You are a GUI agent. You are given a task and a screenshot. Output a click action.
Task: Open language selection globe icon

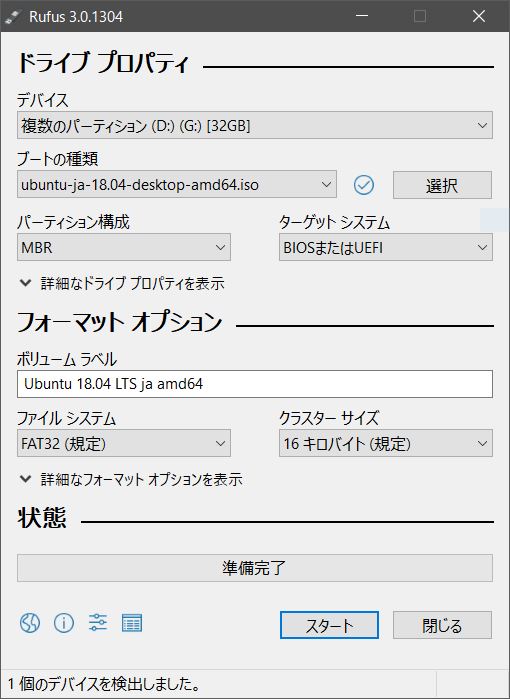point(30,622)
